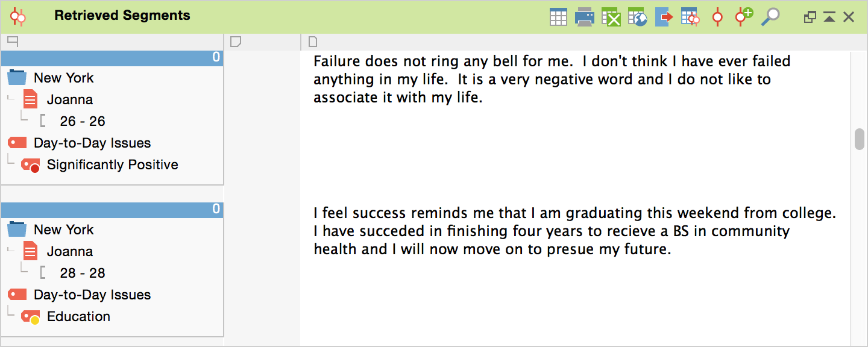Screen dimensions: 868x347
Task: Open retrieved segments as HTML table
Action: pyautogui.click(x=637, y=17)
